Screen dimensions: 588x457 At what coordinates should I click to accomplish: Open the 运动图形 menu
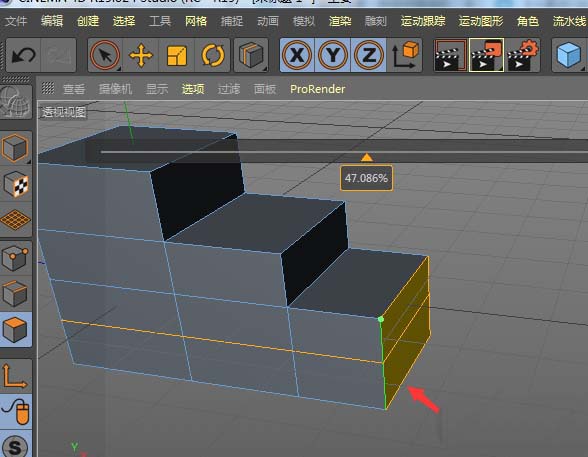point(481,21)
